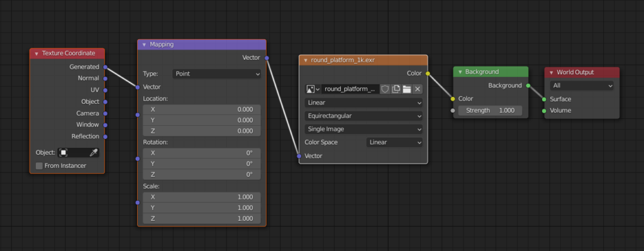This screenshot has width=644, height=251.
Task: Open the Linear interpolation dropdown
Action: [364, 103]
